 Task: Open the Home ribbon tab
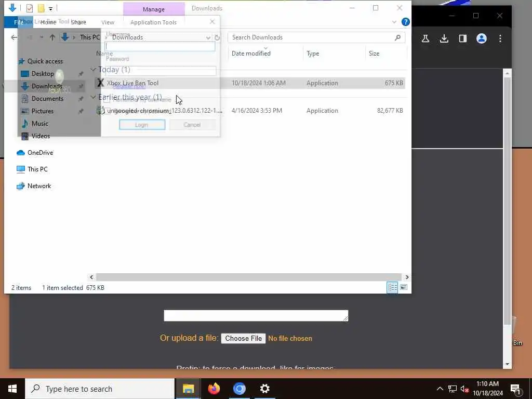point(48,22)
